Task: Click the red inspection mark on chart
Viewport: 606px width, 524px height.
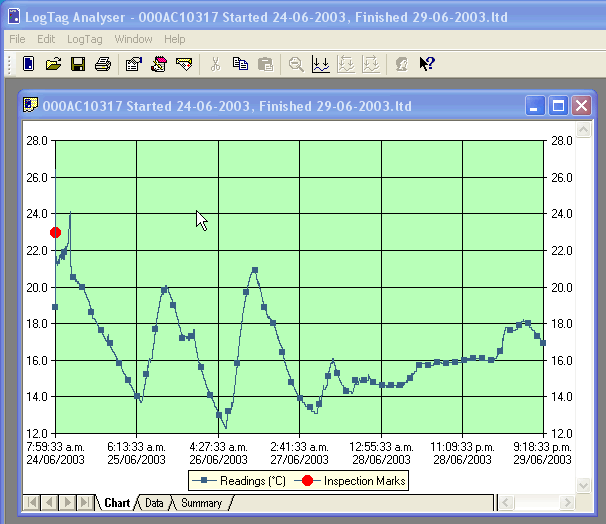Action: click(x=55, y=233)
